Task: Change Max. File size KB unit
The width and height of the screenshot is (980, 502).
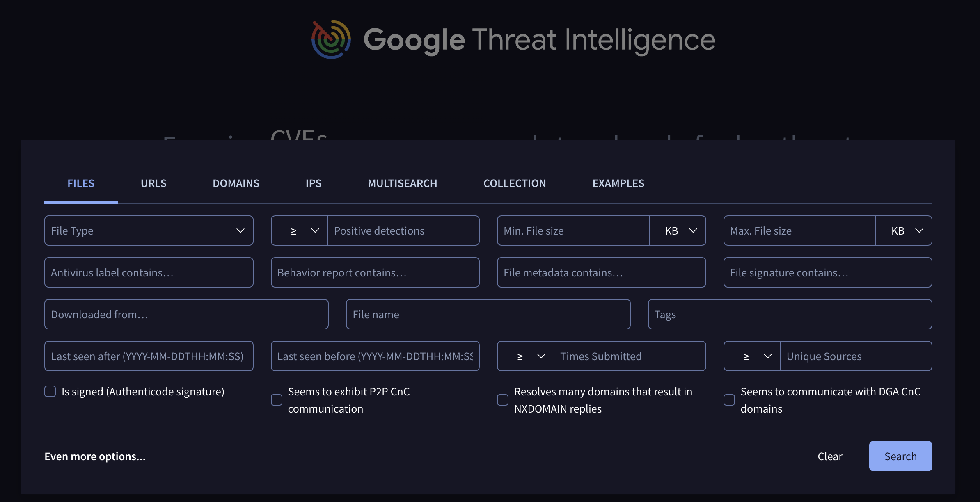Action: pyautogui.click(x=904, y=230)
